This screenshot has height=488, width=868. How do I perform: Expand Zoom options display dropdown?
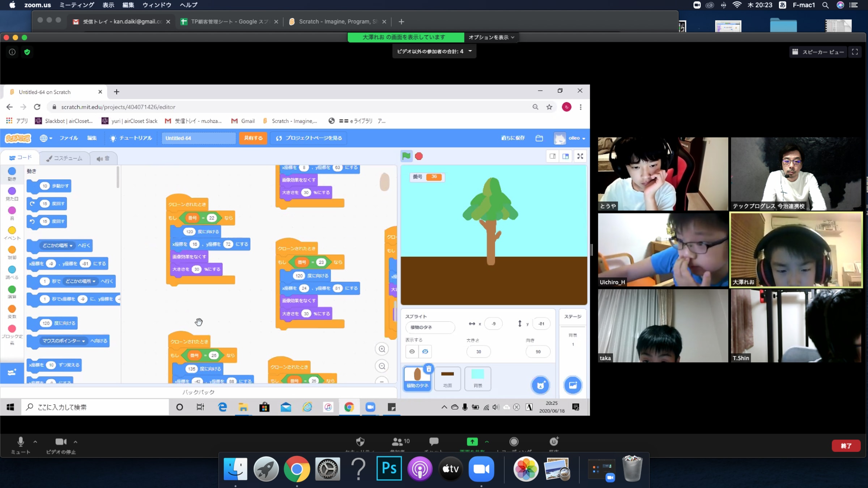[491, 37]
